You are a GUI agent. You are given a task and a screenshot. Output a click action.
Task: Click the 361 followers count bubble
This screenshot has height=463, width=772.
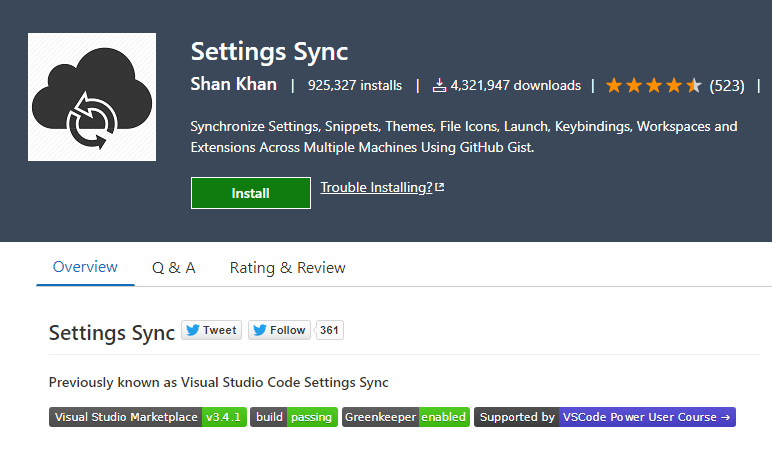click(x=329, y=330)
